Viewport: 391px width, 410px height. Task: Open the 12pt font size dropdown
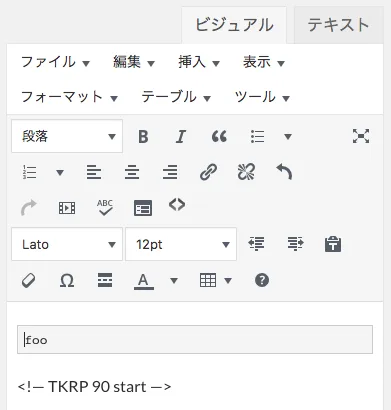(181, 244)
